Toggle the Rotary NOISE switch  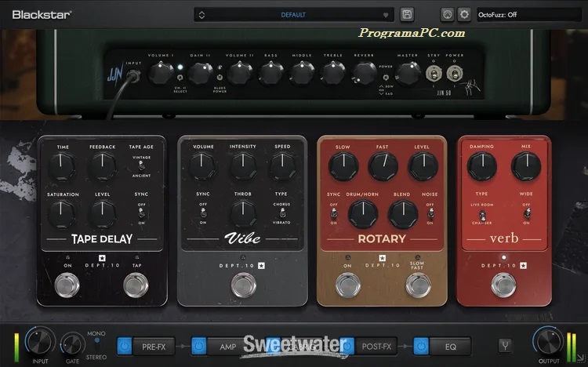tap(430, 213)
